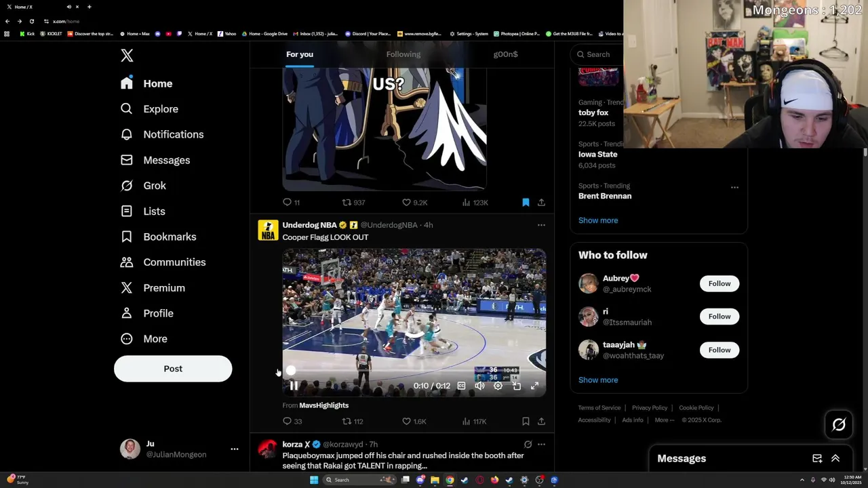Image resolution: width=868 pixels, height=488 pixels.
Task: Go to Home in the sidebar
Action: pyautogui.click(x=147, y=83)
